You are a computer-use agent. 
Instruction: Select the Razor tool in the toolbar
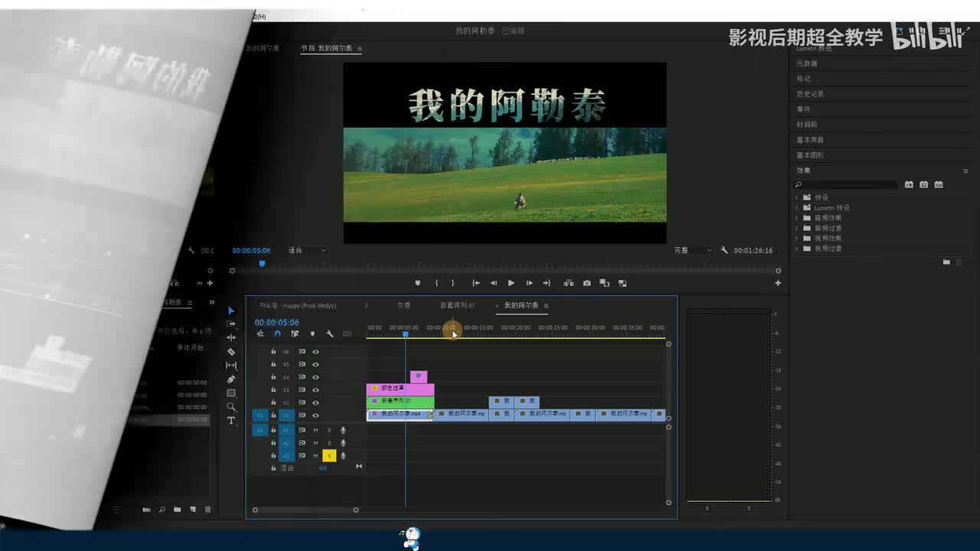point(231,352)
